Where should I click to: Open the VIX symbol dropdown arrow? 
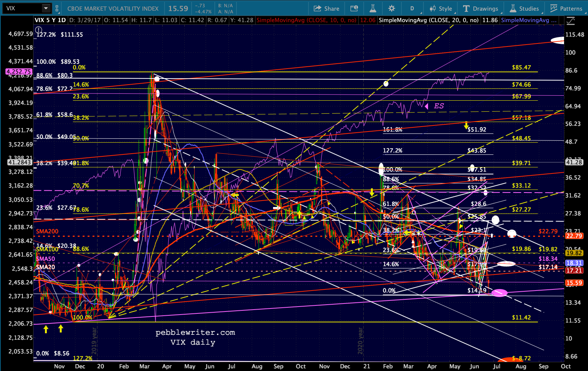click(46, 8)
